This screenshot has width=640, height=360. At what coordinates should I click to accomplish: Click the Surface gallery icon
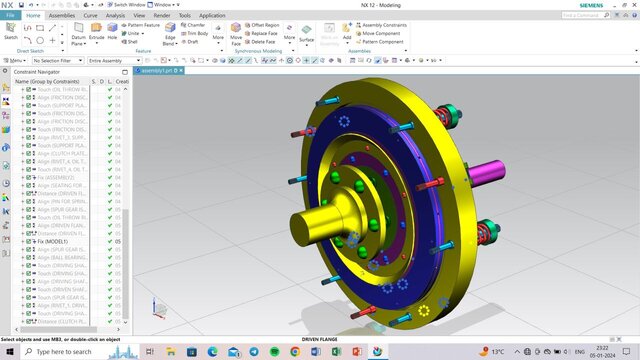pyautogui.click(x=306, y=30)
